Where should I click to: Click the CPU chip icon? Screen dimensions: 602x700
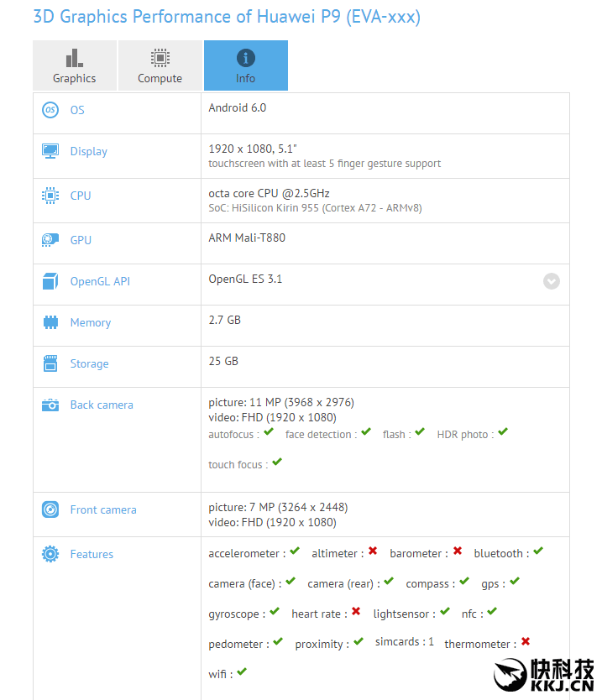(x=50, y=196)
